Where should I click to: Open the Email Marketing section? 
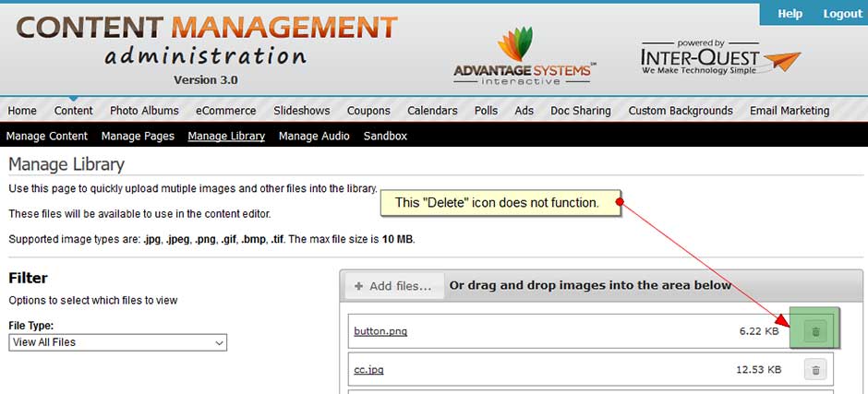pyautogui.click(x=789, y=111)
